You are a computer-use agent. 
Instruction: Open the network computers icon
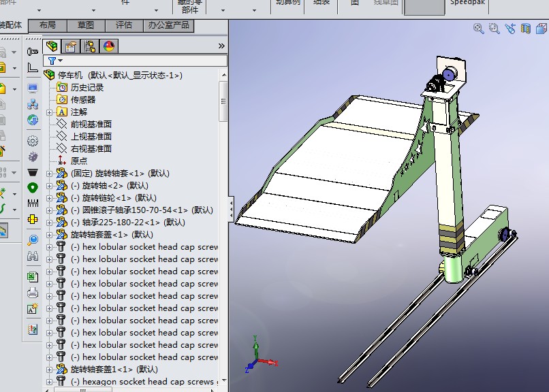(x=33, y=104)
